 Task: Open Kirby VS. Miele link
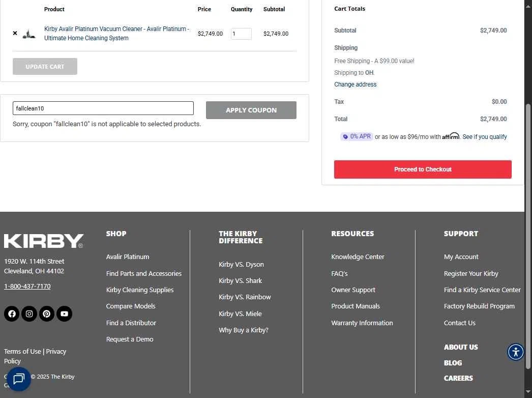(x=240, y=314)
